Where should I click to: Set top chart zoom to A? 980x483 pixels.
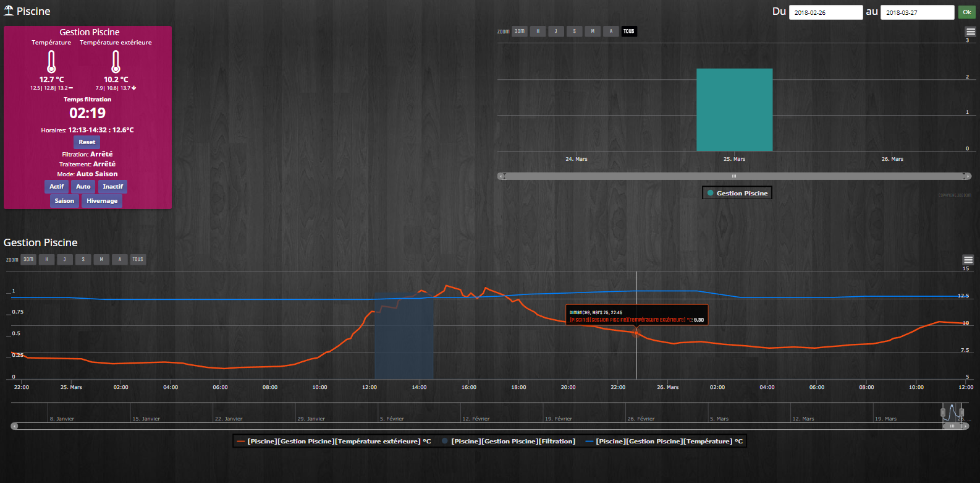tap(611, 32)
